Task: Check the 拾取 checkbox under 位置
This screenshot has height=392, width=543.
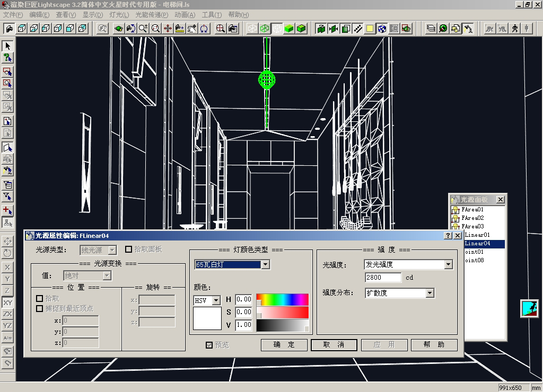Action: [39, 299]
